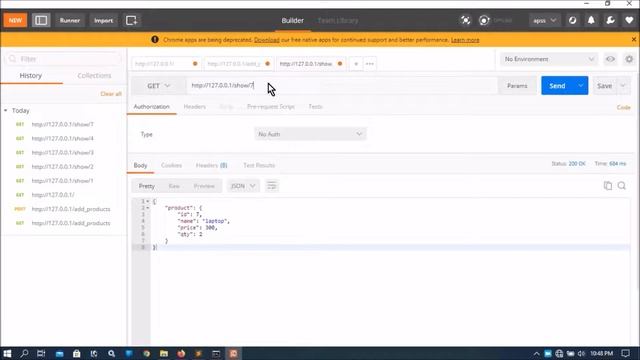Select the Test Results tab

pyautogui.click(x=259, y=165)
